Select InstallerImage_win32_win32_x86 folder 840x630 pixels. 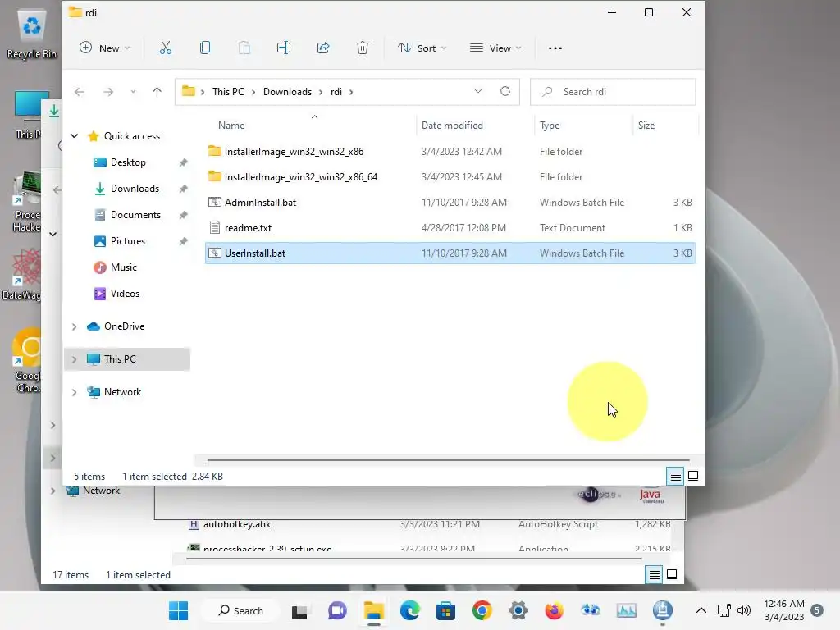(450, 152)
